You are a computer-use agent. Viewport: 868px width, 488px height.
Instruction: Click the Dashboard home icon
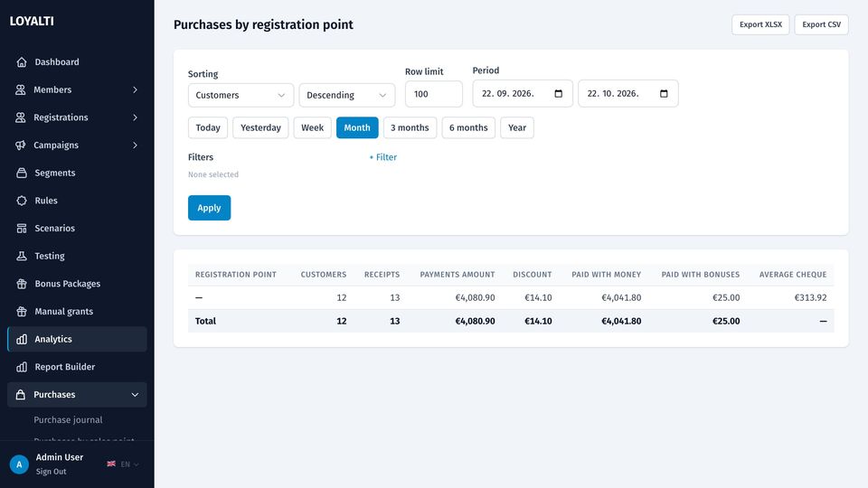[x=22, y=62]
